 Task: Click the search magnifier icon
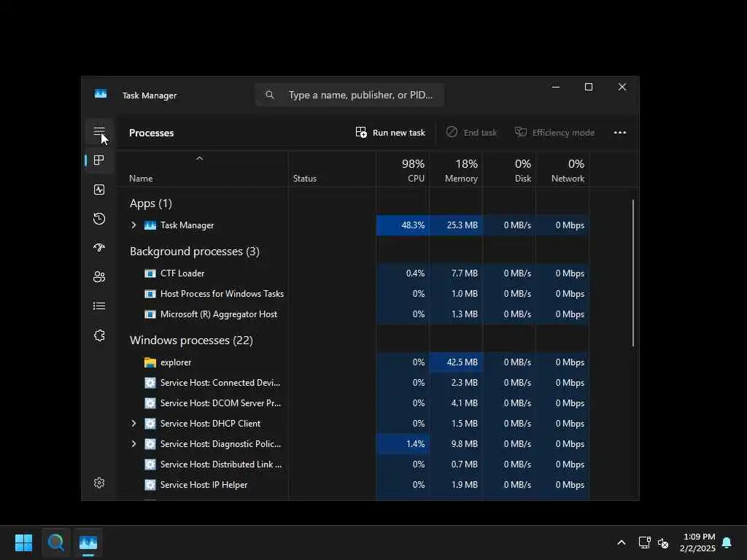pos(270,95)
